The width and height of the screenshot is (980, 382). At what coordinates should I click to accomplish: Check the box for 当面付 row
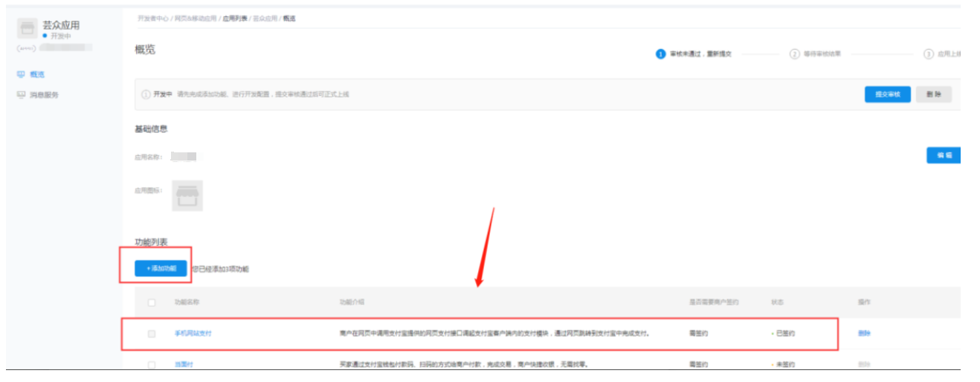[x=152, y=365]
